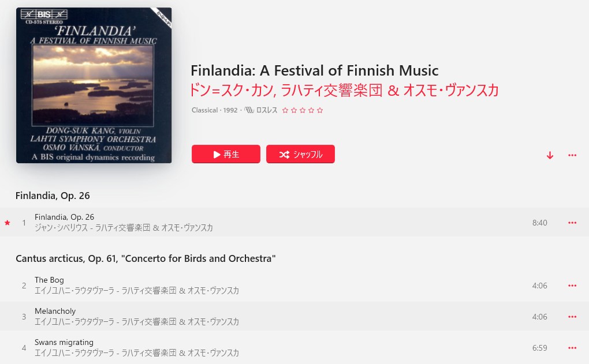The image size is (589, 364).
Task: Select the Melancholy track
Action: [55, 312]
